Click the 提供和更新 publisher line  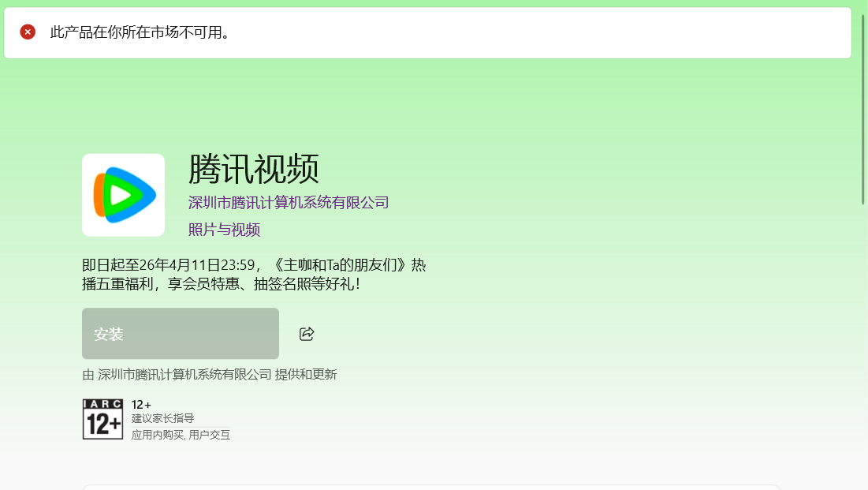(x=209, y=374)
